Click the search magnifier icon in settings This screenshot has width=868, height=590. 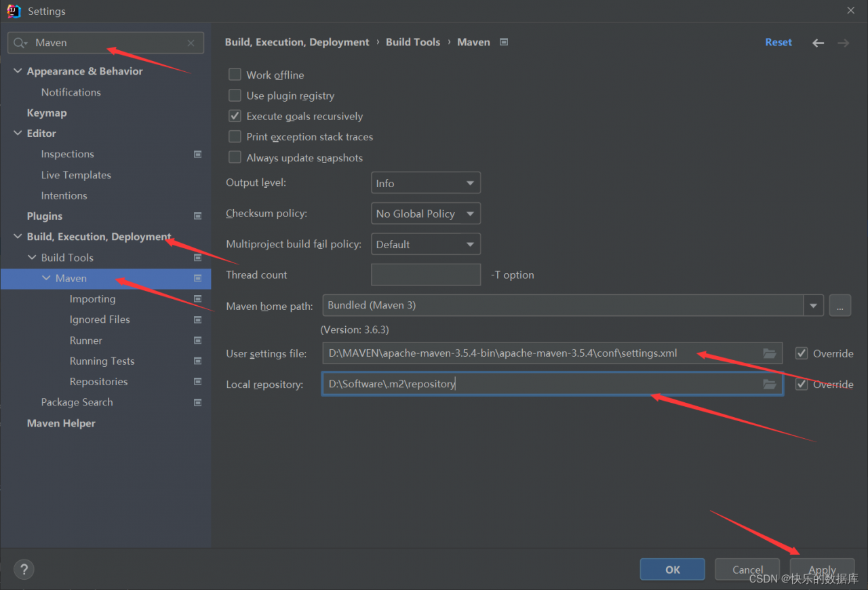[20, 43]
